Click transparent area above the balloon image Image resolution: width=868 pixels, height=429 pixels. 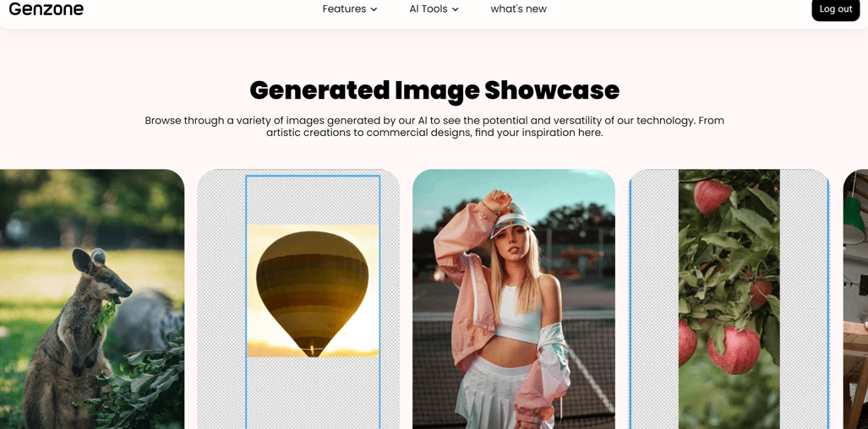314,201
